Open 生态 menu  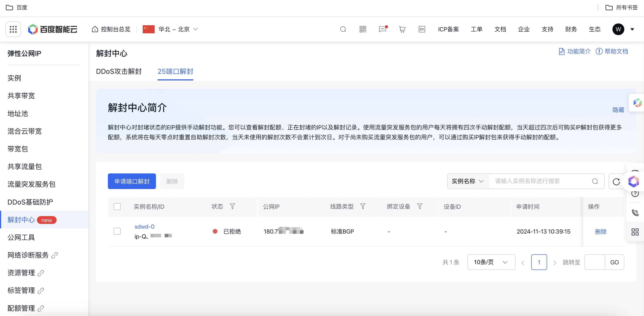(595, 29)
